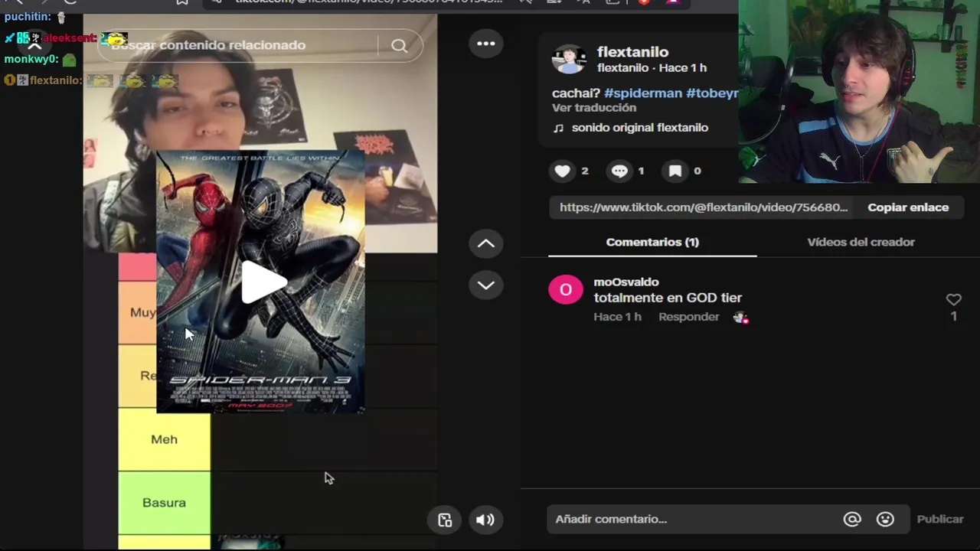Click the comment text totalmente en GOD tier
Screen dimensions: 980x551
point(668,298)
